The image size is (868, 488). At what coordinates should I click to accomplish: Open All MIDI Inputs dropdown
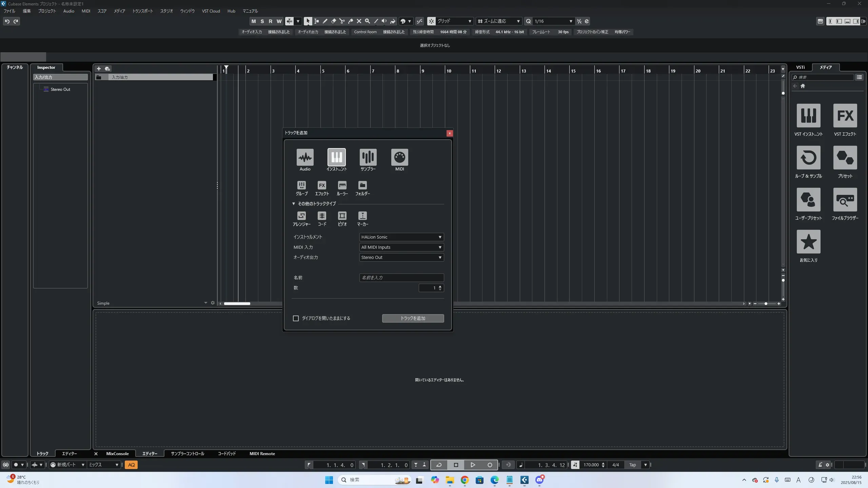point(401,247)
